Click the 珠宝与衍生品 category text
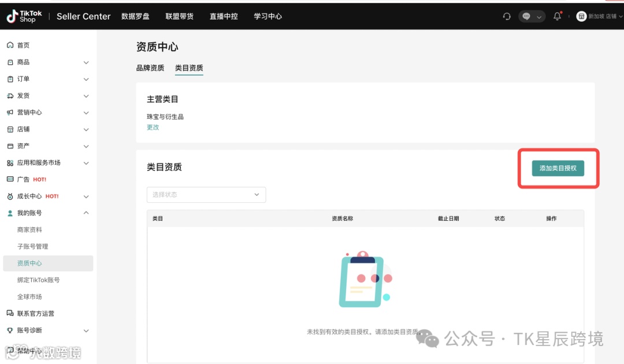Image resolution: width=624 pixels, height=364 pixels. (165, 117)
